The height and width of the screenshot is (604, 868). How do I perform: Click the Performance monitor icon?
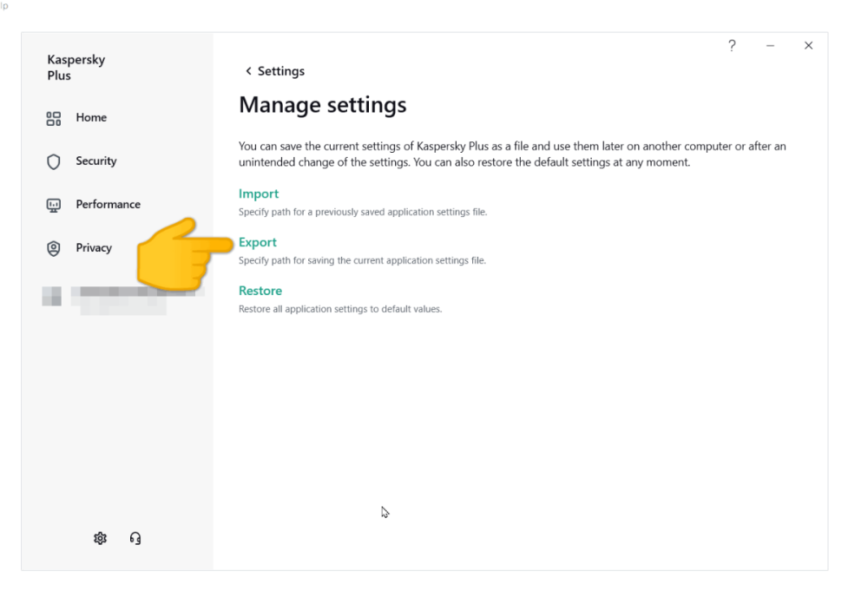54,205
